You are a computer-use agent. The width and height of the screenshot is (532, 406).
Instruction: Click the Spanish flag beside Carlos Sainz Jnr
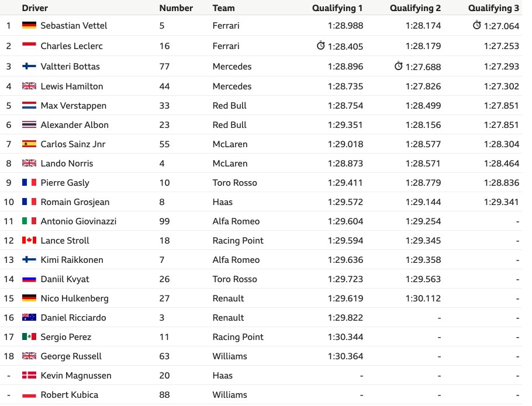coord(29,144)
